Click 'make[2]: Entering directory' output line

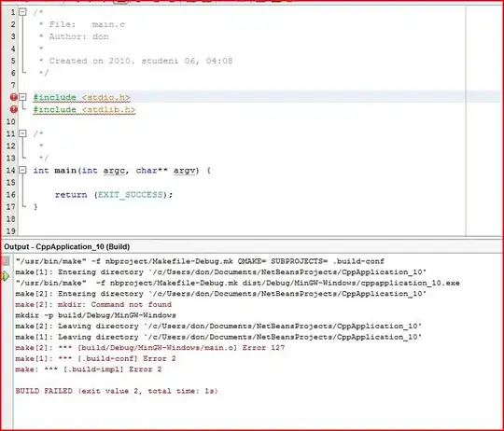click(x=221, y=294)
